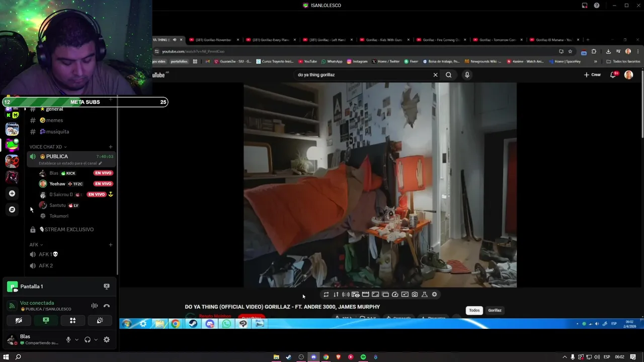Select user Santutu in the voice channel

point(75,205)
